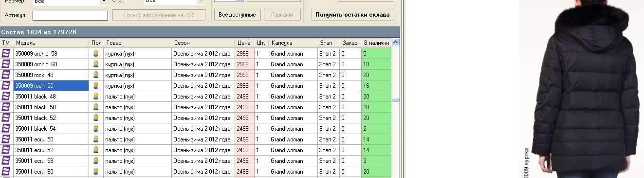
Task: Click brand icon of 350009 orchid 60 row
Action: point(6,64)
